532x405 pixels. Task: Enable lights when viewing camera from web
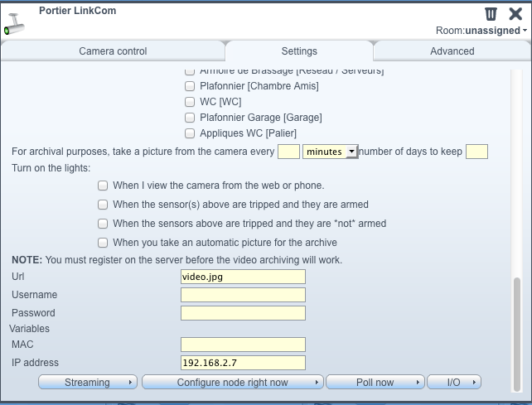(x=103, y=186)
